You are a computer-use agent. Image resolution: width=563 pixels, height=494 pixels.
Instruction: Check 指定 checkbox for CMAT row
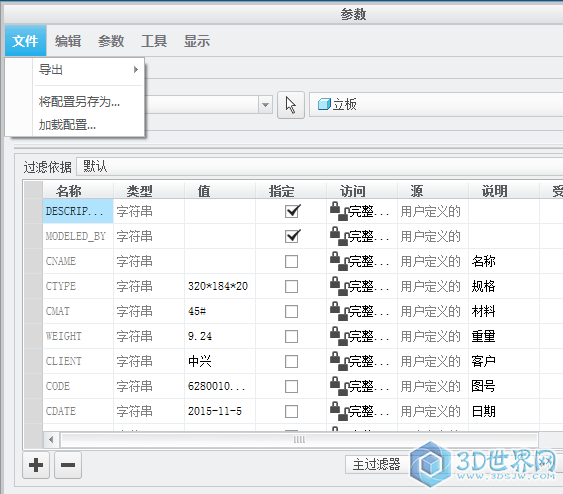click(x=292, y=312)
